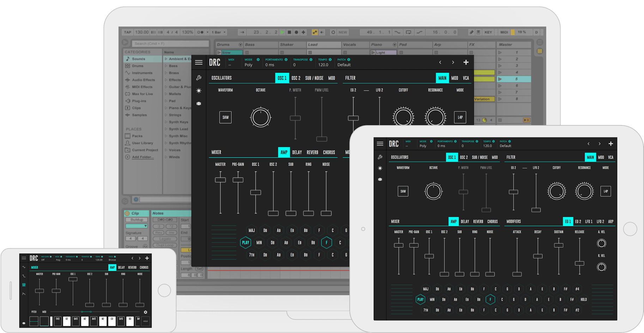Open the 1 Bar quantization dropdown
The height and width of the screenshot is (333, 644).
coord(219,32)
